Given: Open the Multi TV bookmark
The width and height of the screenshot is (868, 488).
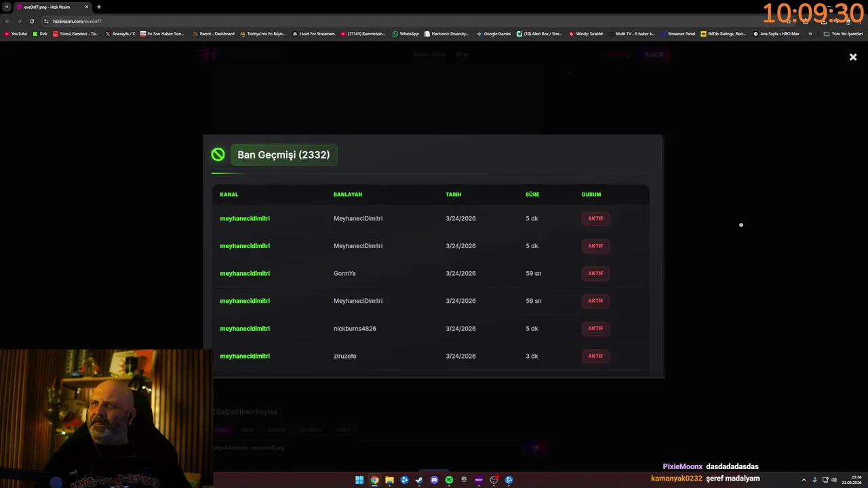Looking at the screenshot, I should click(x=632, y=33).
